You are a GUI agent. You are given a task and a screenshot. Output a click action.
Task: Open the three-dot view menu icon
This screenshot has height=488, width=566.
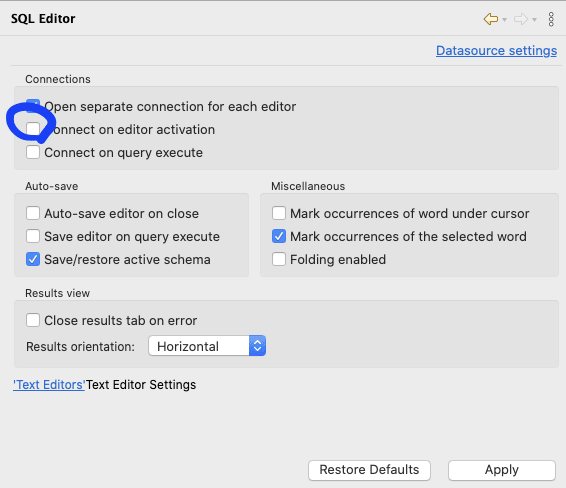pyautogui.click(x=551, y=19)
